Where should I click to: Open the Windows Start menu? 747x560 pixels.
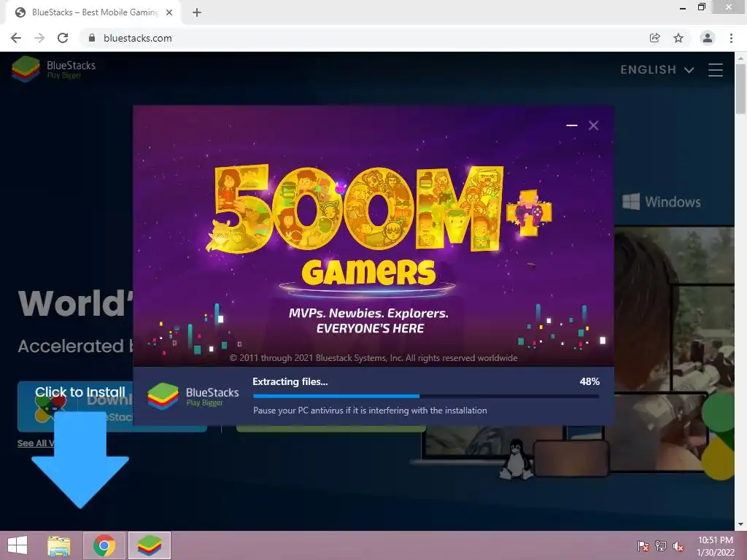tap(18, 545)
